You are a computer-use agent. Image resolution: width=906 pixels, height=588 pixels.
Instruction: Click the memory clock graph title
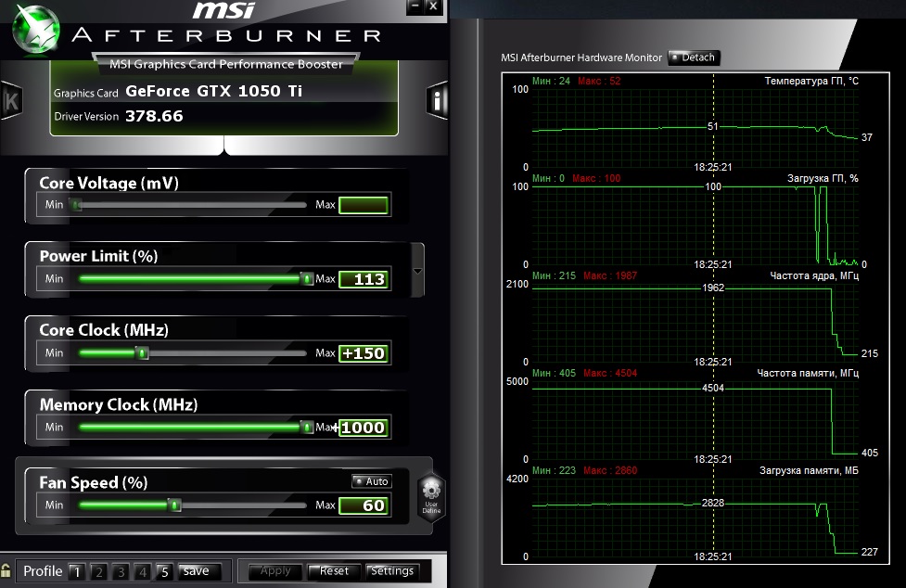click(808, 373)
